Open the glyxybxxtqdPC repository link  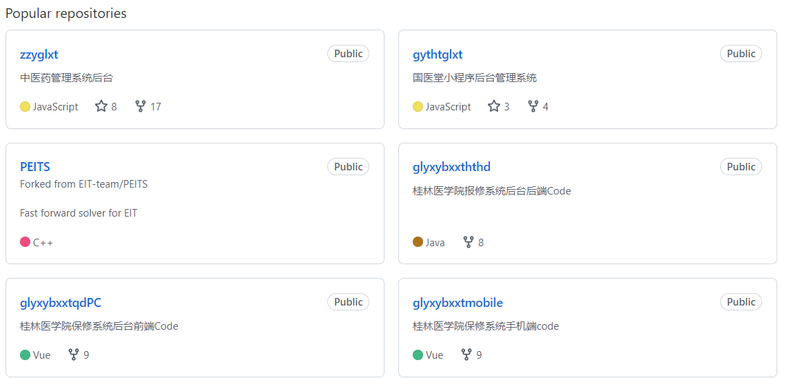coord(61,303)
